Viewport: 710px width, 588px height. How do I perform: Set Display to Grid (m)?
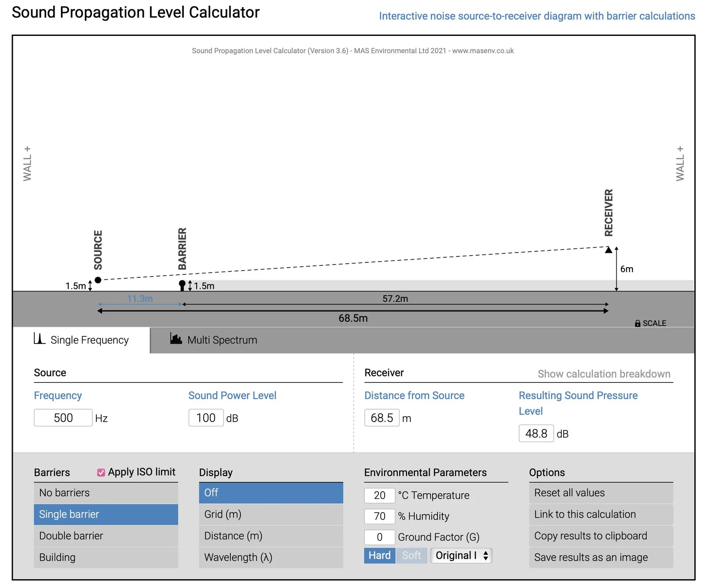(x=271, y=514)
